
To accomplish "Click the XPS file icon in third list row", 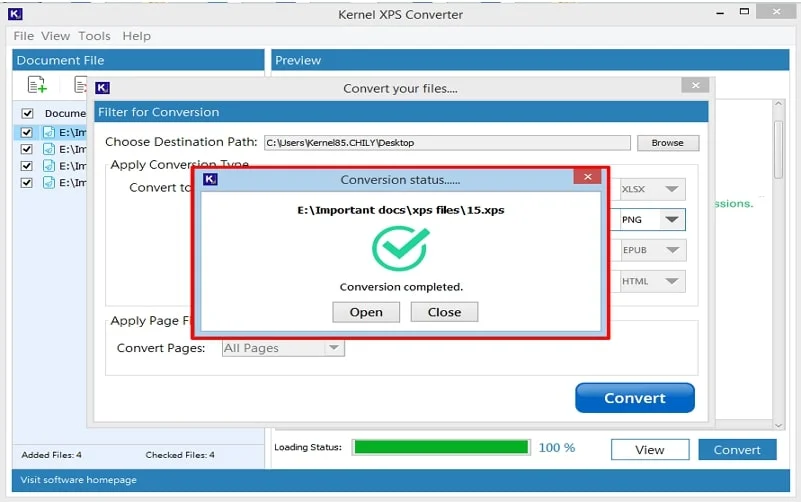I will point(49,166).
